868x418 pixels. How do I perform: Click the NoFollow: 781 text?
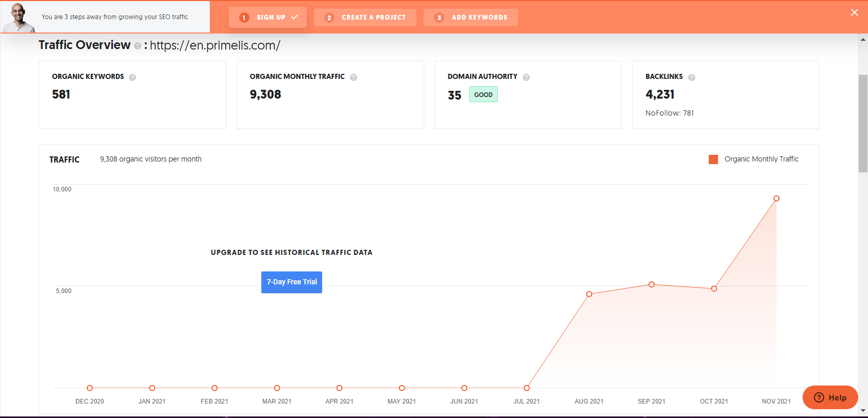tap(670, 113)
